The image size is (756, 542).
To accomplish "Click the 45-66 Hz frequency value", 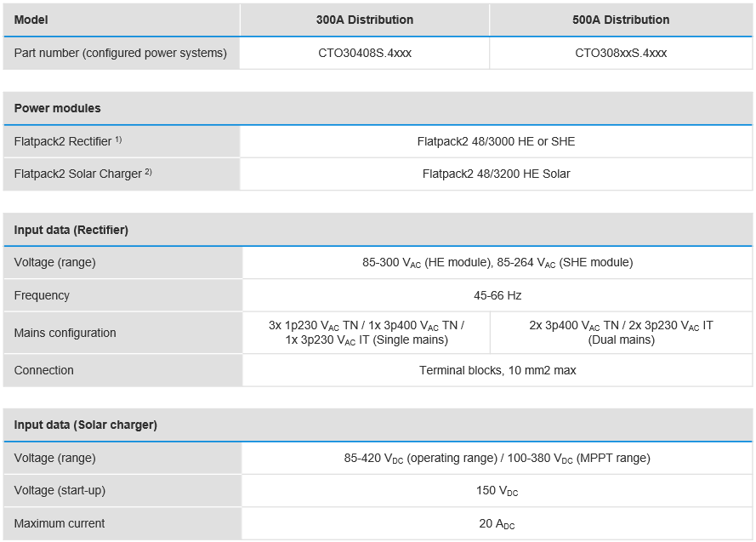I will (x=497, y=295).
